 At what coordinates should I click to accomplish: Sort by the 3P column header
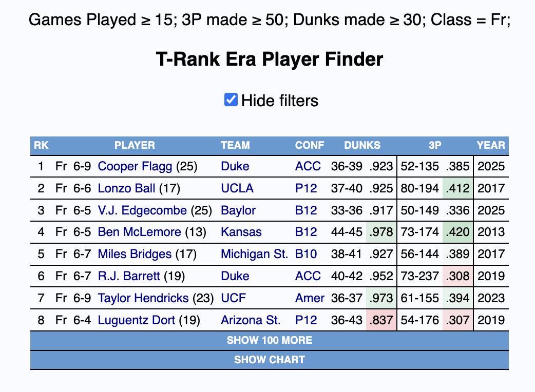(435, 145)
